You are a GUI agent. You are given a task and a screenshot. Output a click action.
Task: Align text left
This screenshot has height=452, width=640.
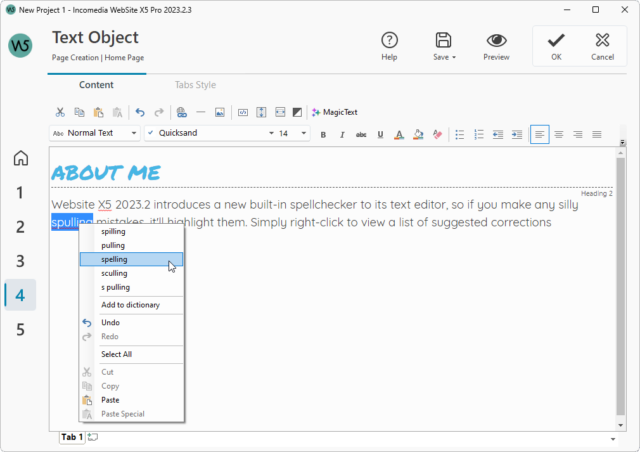coord(540,134)
